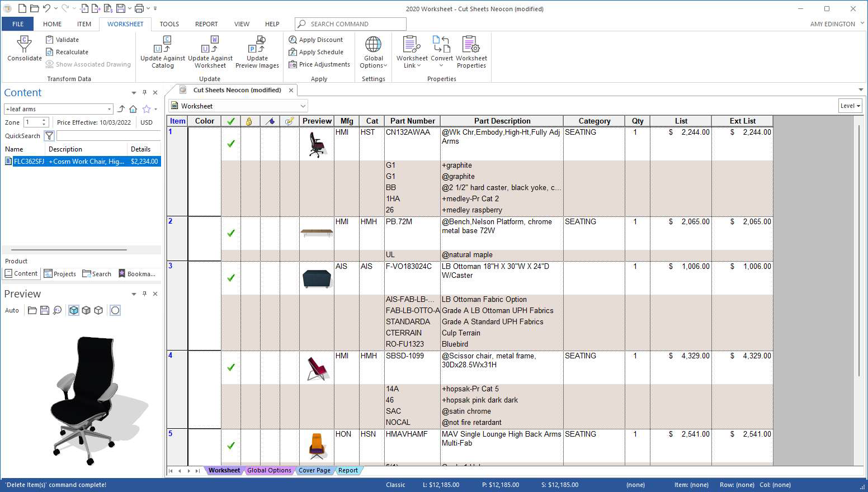Toggle the green checkmark for item 4

pyautogui.click(x=231, y=367)
